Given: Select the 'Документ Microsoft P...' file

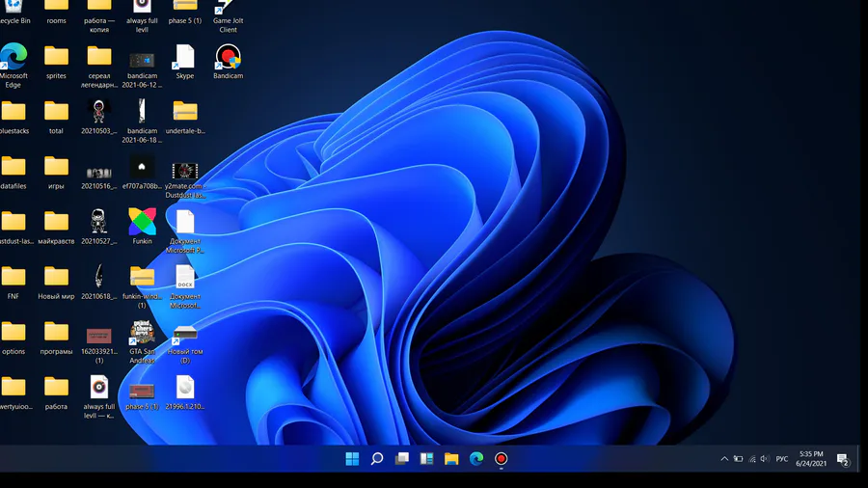Looking at the screenshot, I should tap(185, 232).
